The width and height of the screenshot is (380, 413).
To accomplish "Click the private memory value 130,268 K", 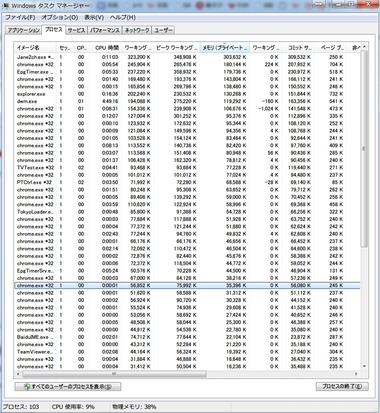I will 235,94.
